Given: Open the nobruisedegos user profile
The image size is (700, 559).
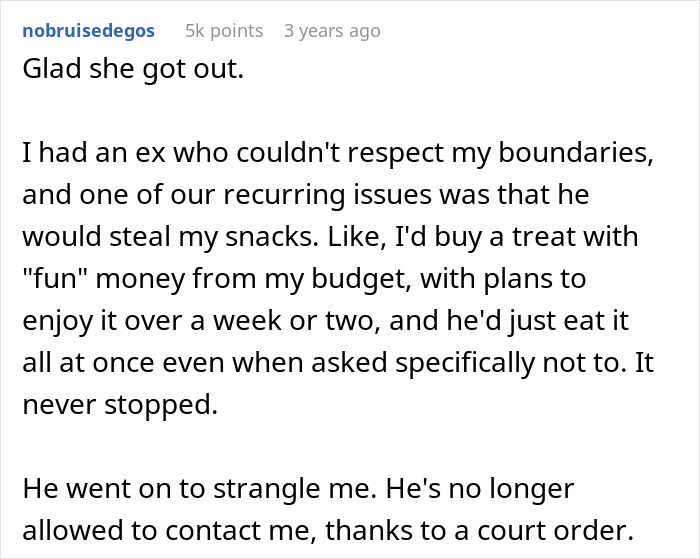Looking at the screenshot, I should (88, 31).
